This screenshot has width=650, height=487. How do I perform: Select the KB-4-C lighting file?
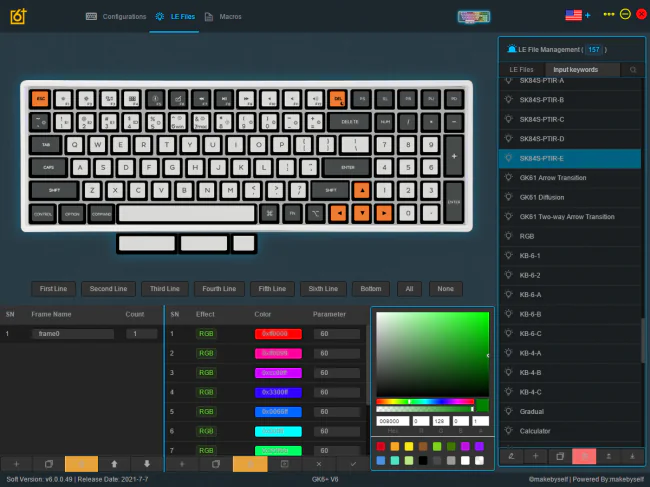coord(570,392)
